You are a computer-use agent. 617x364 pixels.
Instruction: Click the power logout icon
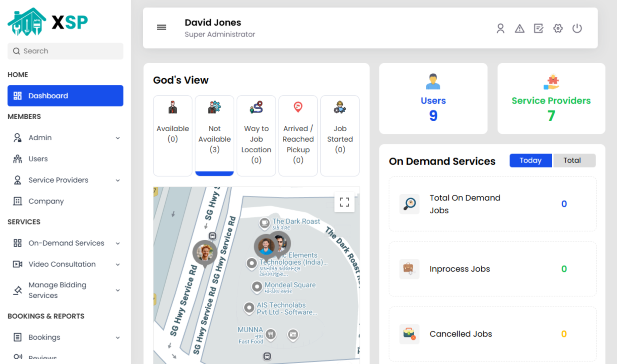[577, 28]
